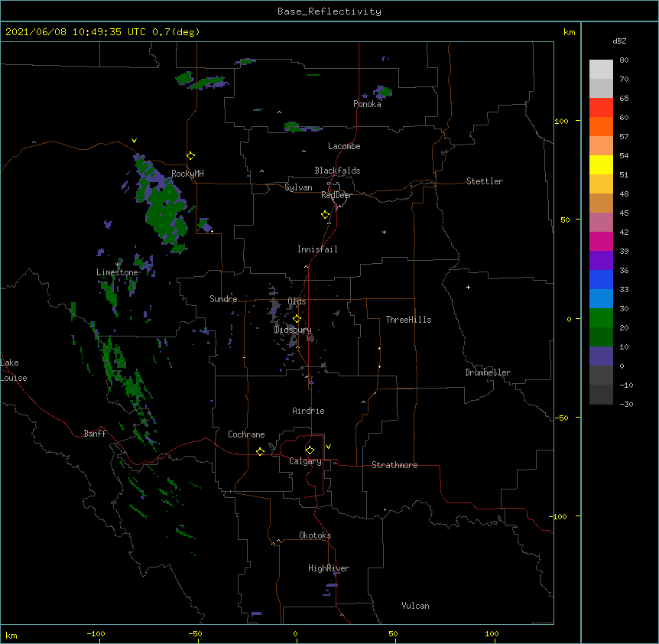Screen dimensions: 659x644
Task: Select the 80 value atop the dBZ legend
Action: (x=624, y=60)
